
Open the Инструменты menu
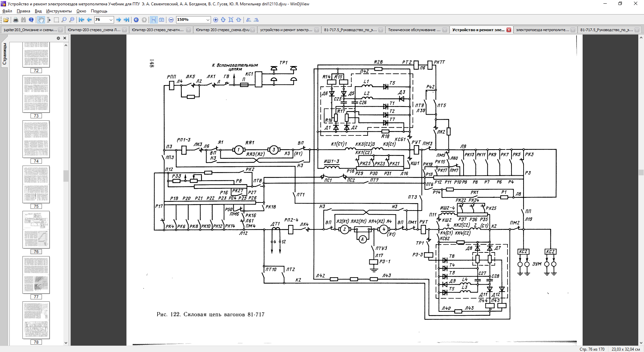pos(59,11)
